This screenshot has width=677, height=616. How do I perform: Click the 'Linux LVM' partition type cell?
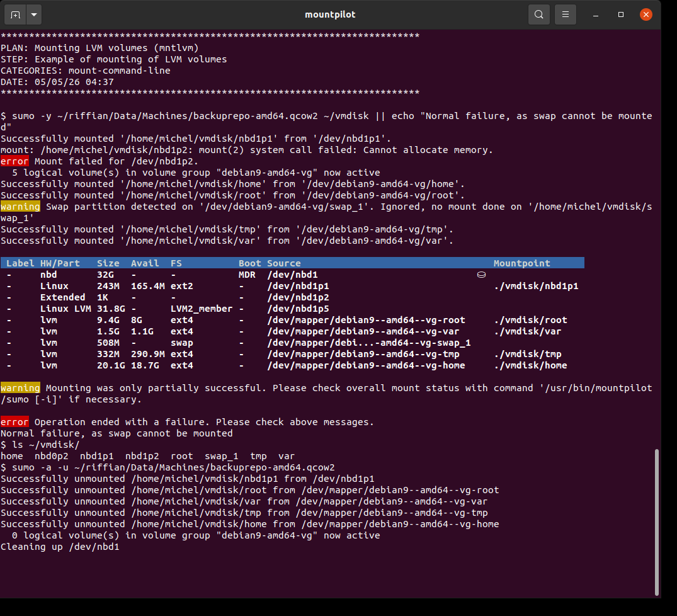click(x=65, y=309)
